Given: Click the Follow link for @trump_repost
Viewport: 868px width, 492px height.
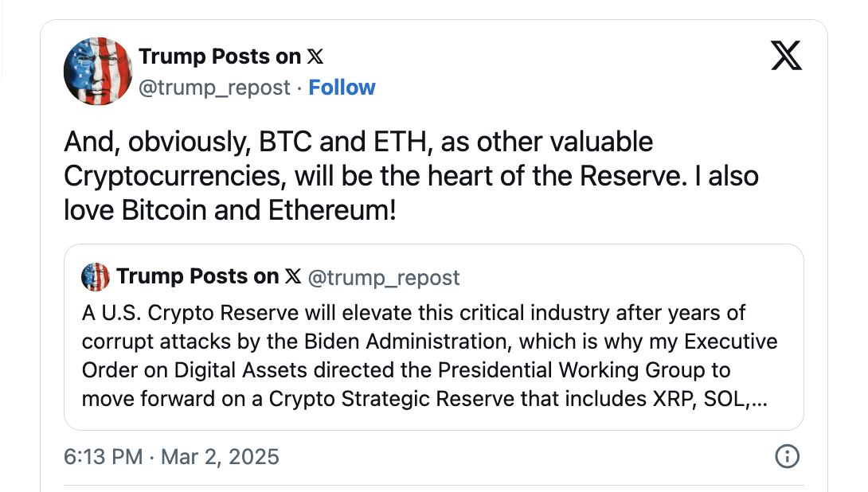Looking at the screenshot, I should point(342,88).
